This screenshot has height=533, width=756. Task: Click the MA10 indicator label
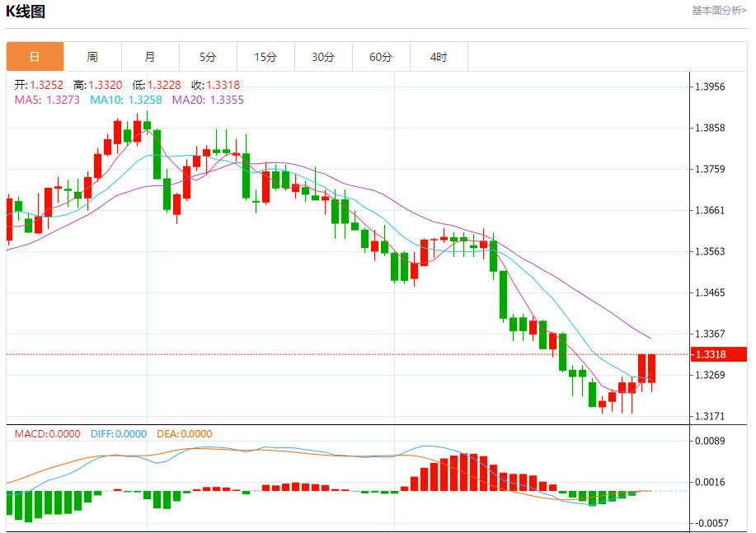point(126,100)
